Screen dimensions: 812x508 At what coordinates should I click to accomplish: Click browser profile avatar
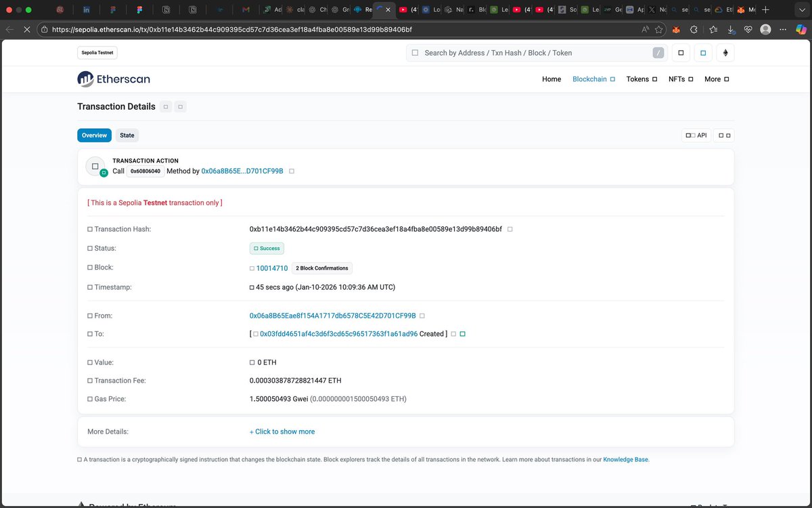765,30
